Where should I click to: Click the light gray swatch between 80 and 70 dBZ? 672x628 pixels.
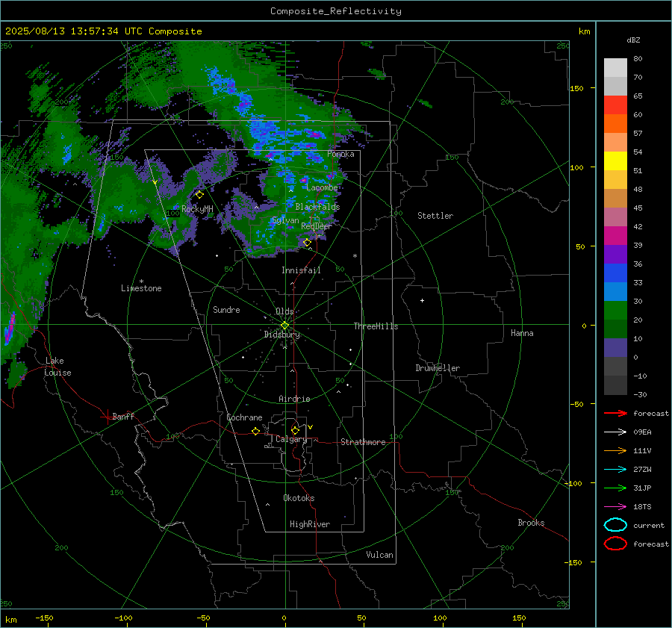615,68
